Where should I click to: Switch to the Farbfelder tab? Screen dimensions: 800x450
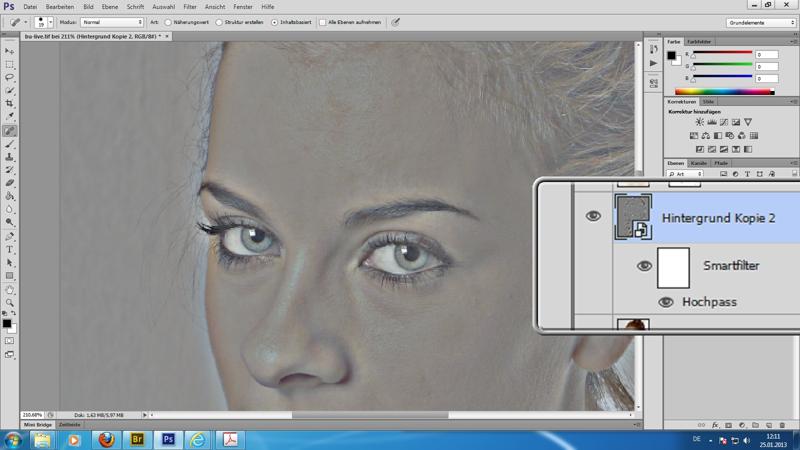point(700,42)
